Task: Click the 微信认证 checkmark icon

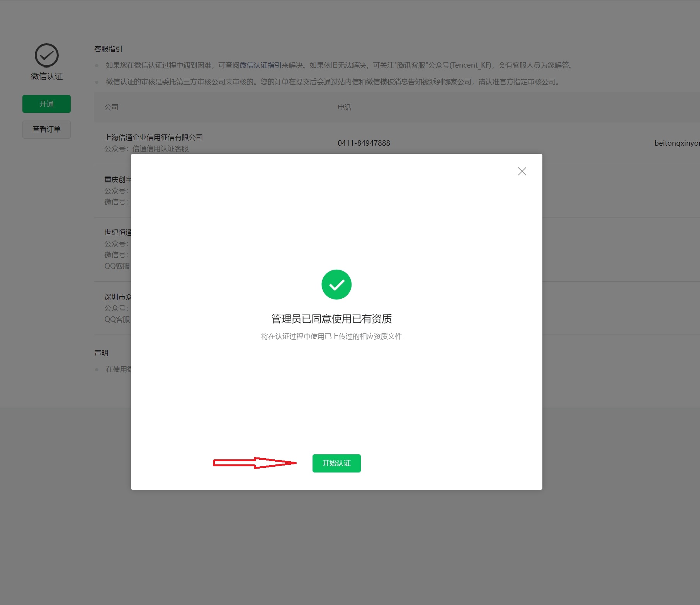Action: (x=47, y=55)
